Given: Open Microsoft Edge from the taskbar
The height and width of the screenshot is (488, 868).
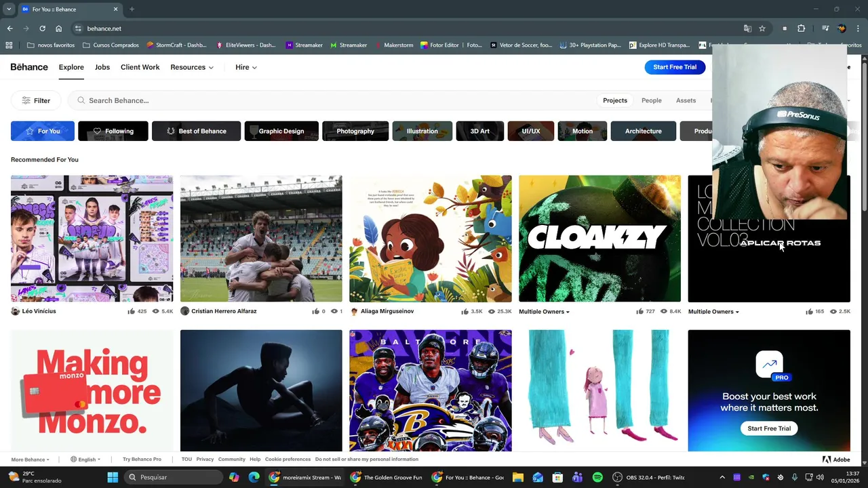Looking at the screenshot, I should tap(254, 477).
